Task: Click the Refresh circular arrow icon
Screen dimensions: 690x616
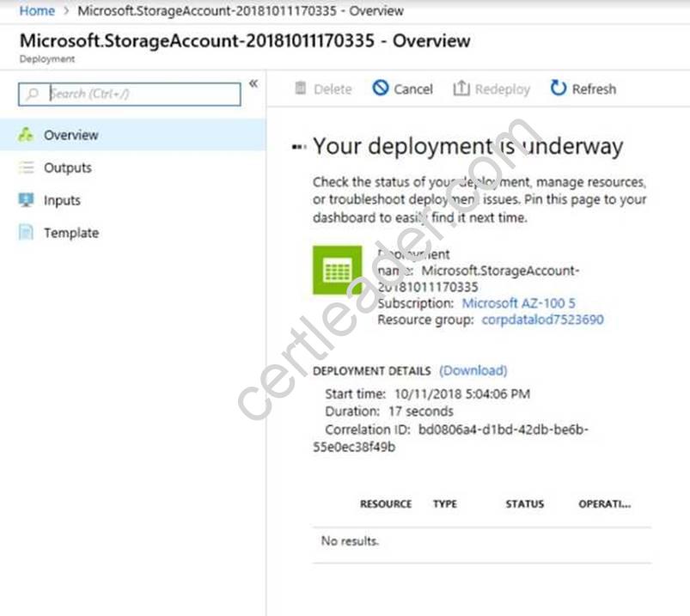Action: [559, 88]
